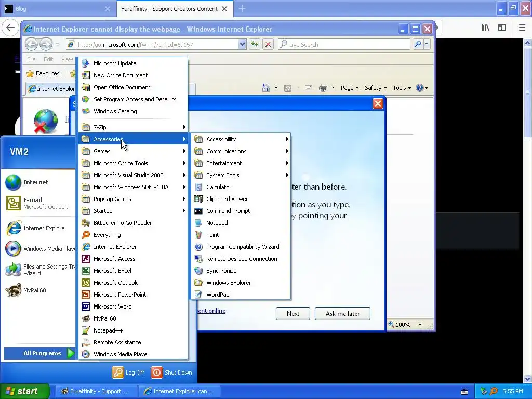Expand Microsoft Visual Studio 2008 folder

133,175
